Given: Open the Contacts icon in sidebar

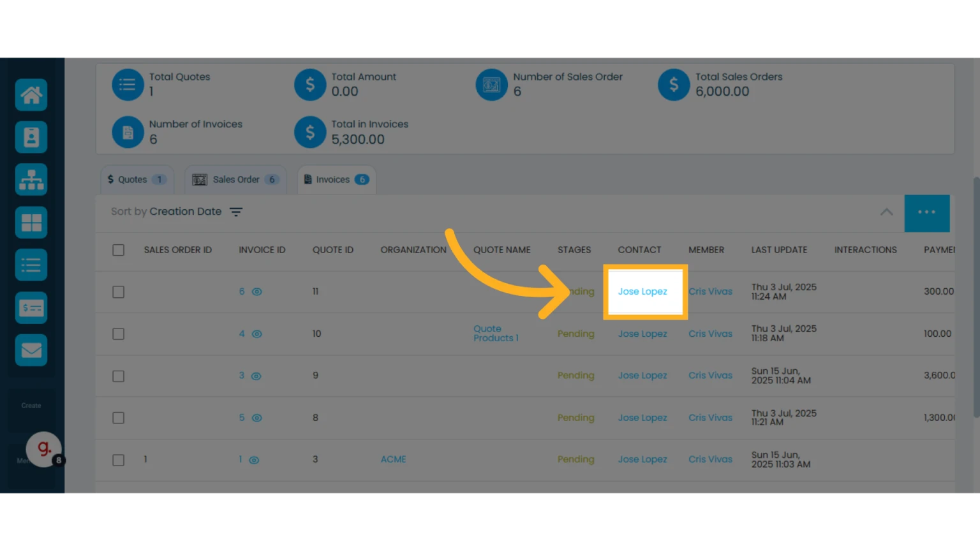Looking at the screenshot, I should (31, 137).
